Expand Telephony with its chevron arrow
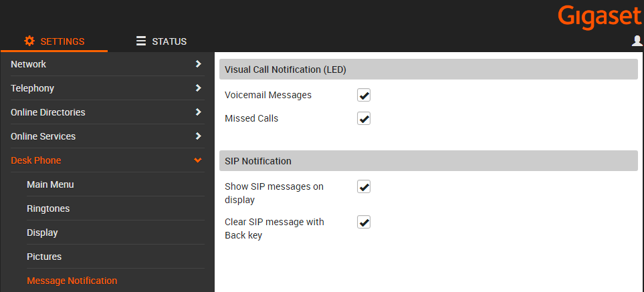Viewport: 644px width, 292px height. tap(199, 88)
